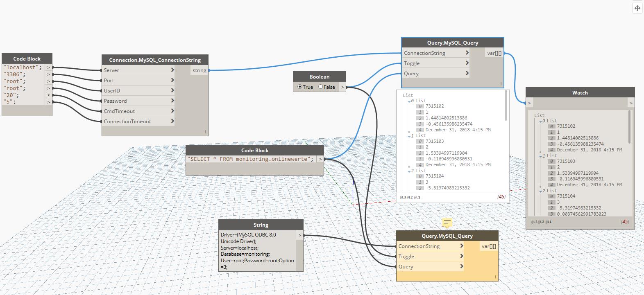644x295 pixels.
Task: Click the Watch node vertical scrollbar
Action: point(629,127)
